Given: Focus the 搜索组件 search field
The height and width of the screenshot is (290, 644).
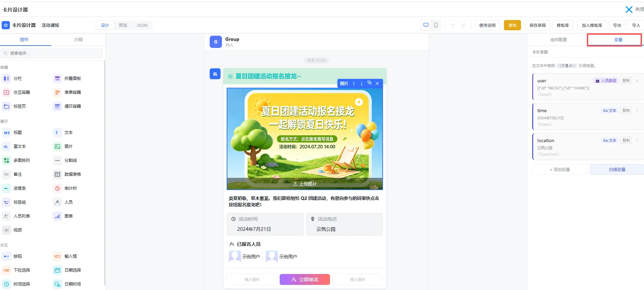Looking at the screenshot, I should coord(52,53).
